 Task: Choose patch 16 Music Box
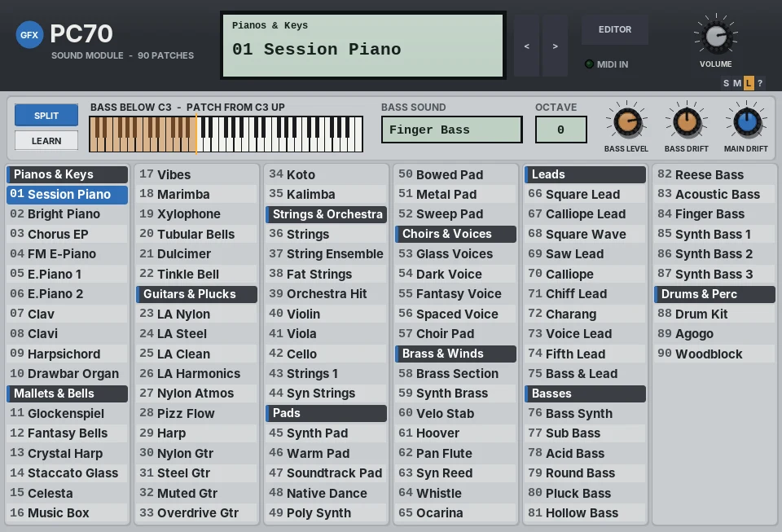[x=68, y=513]
